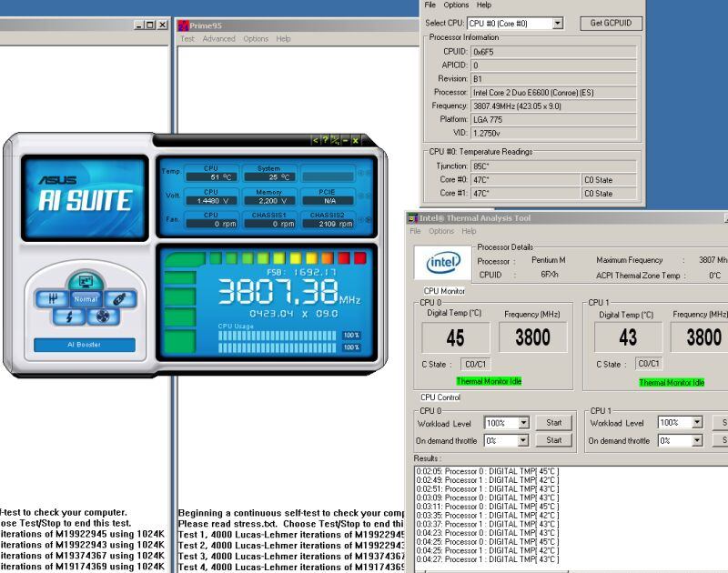Open Thermal Analysis Tool Options menu
The height and width of the screenshot is (573, 728).
[441, 231]
